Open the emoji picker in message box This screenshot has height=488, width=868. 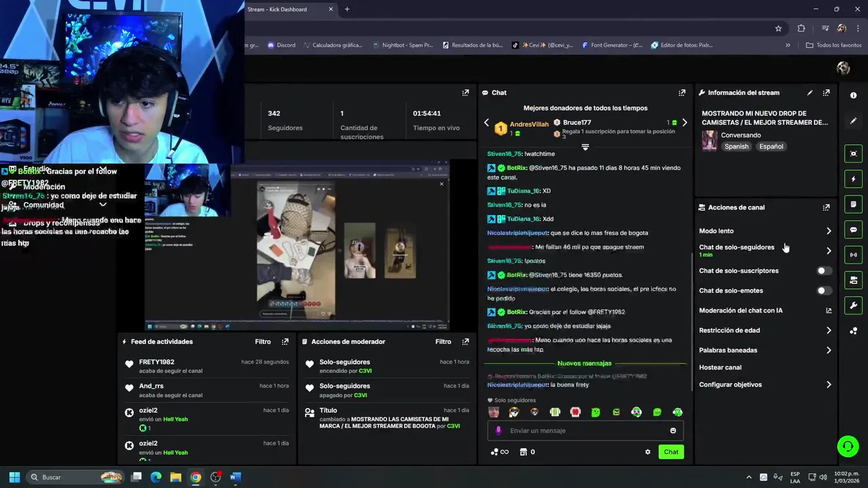673,430
